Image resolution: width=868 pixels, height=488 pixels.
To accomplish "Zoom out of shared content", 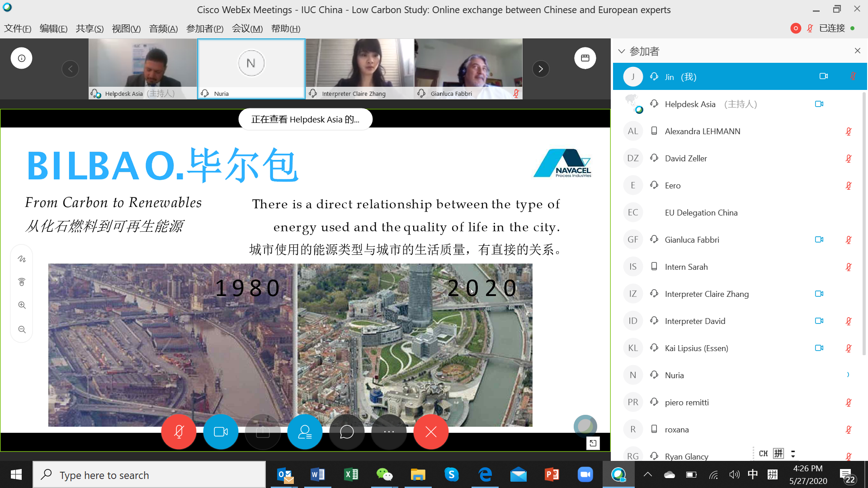I will [x=22, y=329].
